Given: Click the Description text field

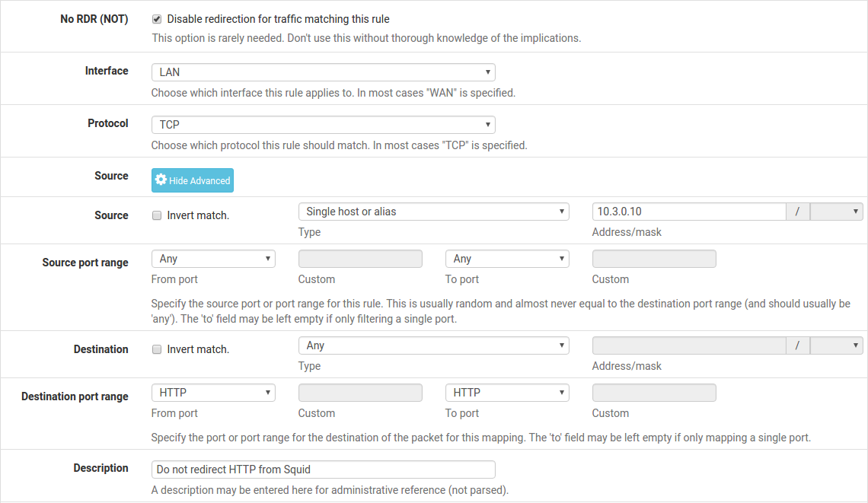Looking at the screenshot, I should click(323, 470).
